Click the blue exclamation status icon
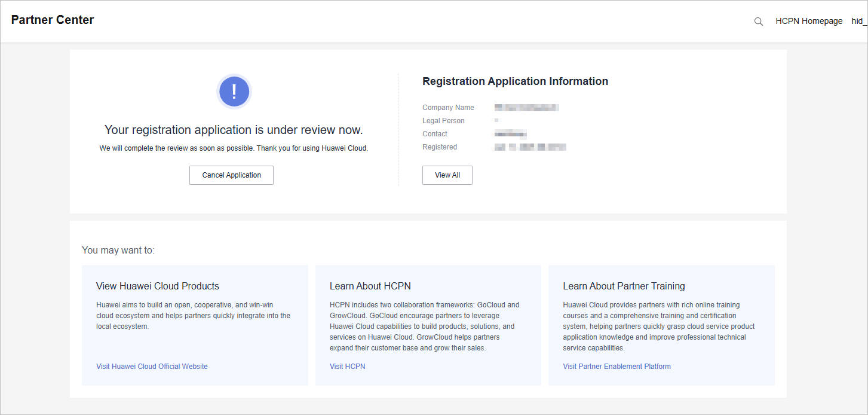This screenshot has height=415, width=868. pyautogui.click(x=234, y=91)
